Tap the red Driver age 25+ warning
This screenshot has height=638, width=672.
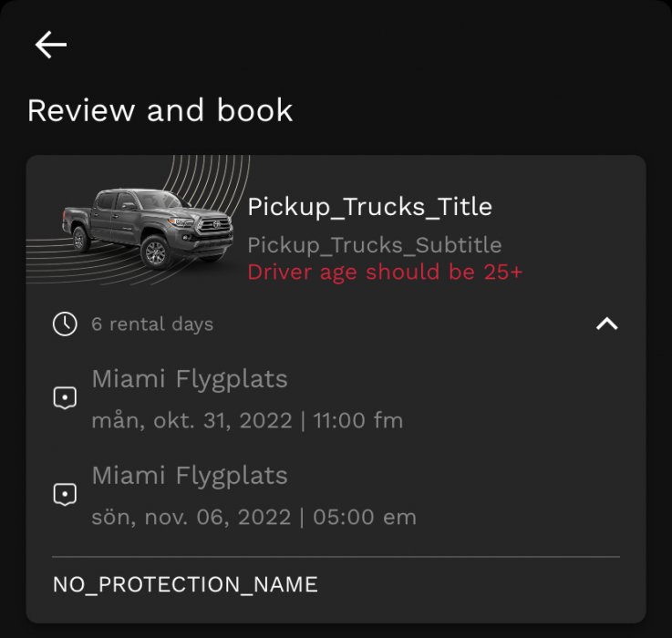(385, 273)
